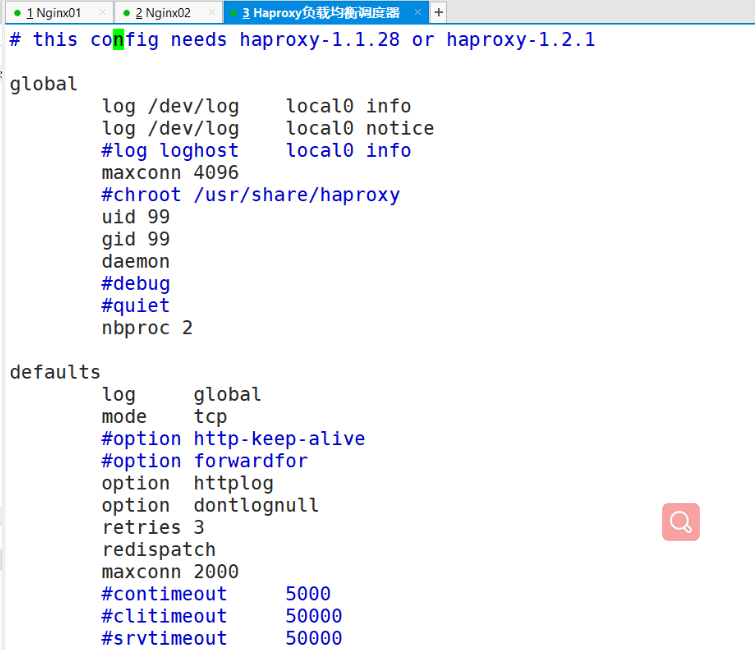This screenshot has height=650, width=755.
Task: Click 'maxconn 2000' line
Action: pyautogui.click(x=170, y=572)
